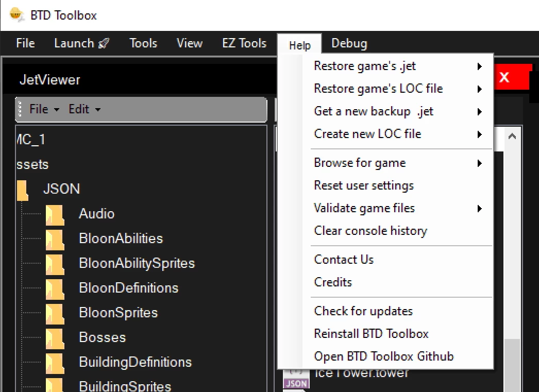Open the EZ Tools menu
The width and height of the screenshot is (539, 392).
tap(244, 43)
